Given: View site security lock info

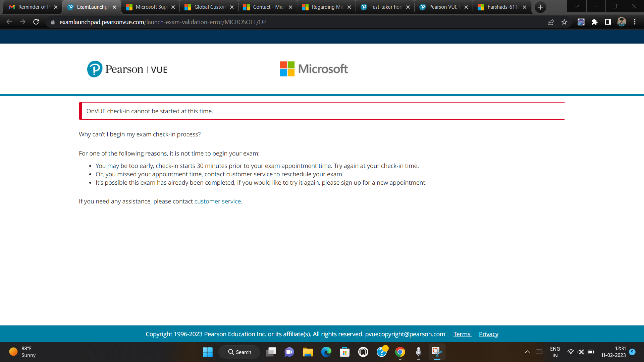Looking at the screenshot, I should tap(53, 22).
